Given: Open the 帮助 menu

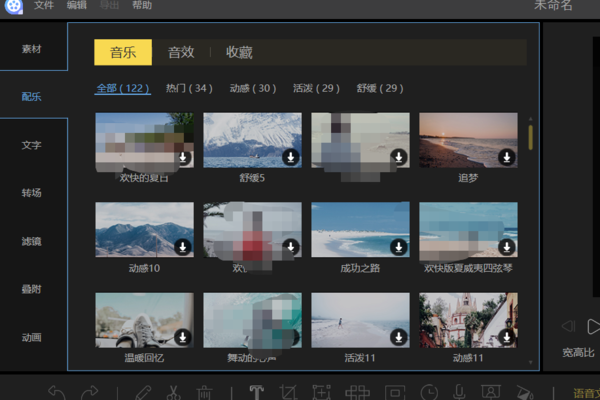Looking at the screenshot, I should [142, 6].
